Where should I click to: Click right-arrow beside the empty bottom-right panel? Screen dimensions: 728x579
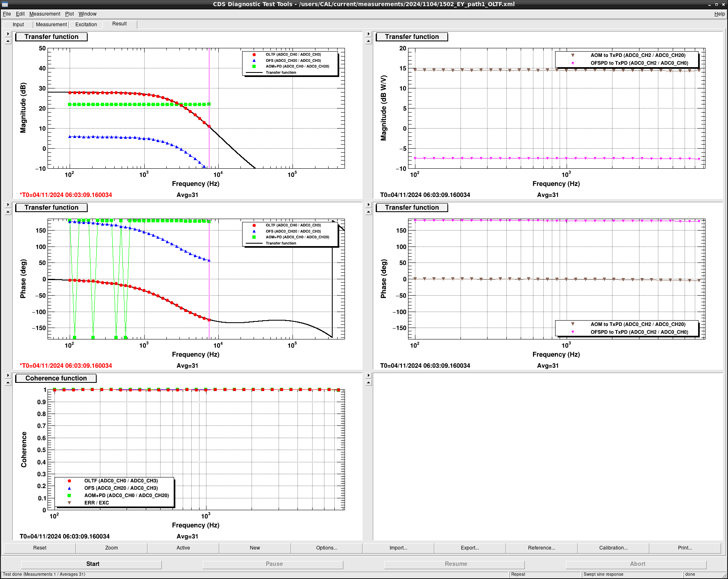368,375
